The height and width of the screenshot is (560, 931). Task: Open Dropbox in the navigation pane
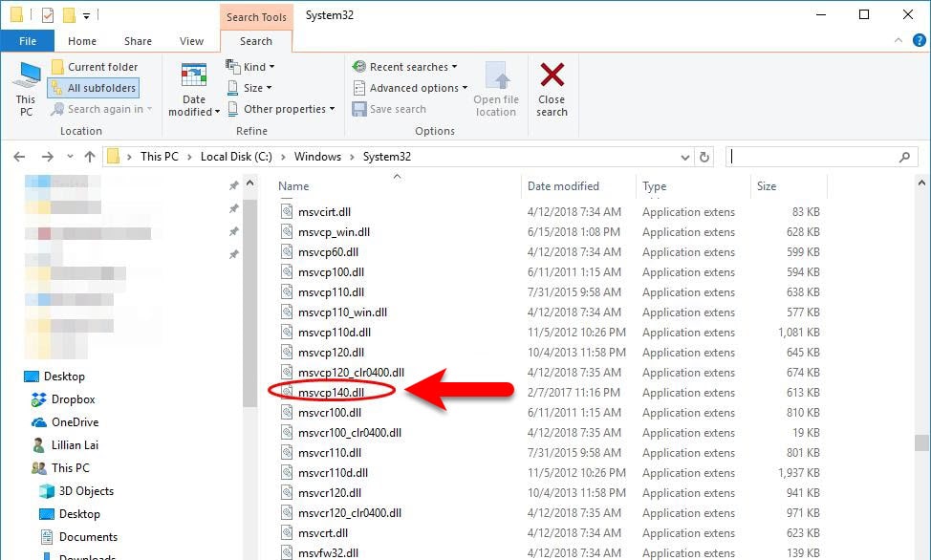point(73,399)
